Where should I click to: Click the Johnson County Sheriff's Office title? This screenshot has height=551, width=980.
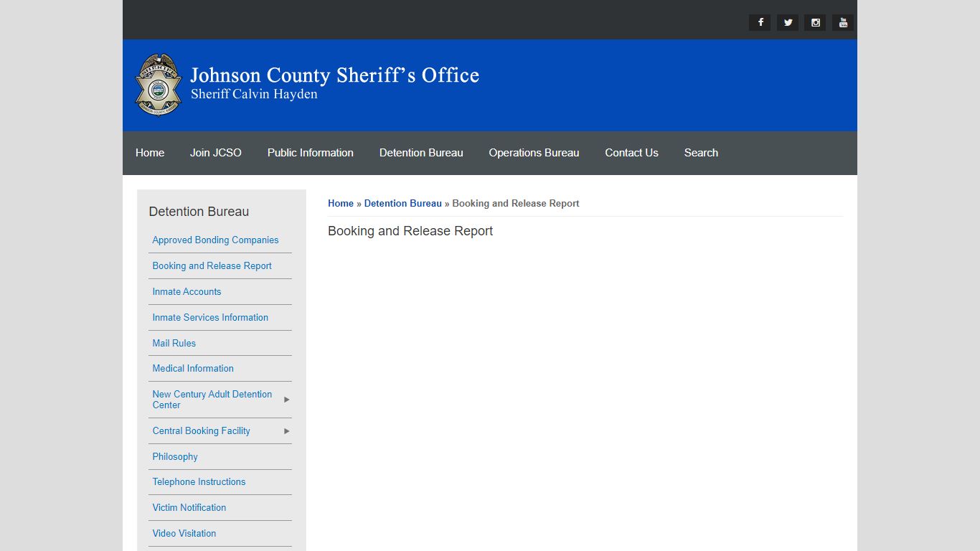click(334, 75)
